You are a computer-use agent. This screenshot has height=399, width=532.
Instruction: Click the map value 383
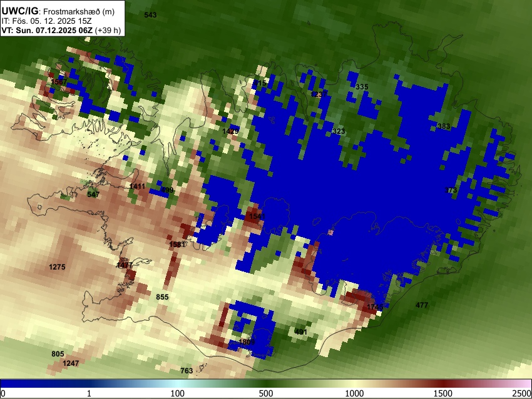[444, 126]
